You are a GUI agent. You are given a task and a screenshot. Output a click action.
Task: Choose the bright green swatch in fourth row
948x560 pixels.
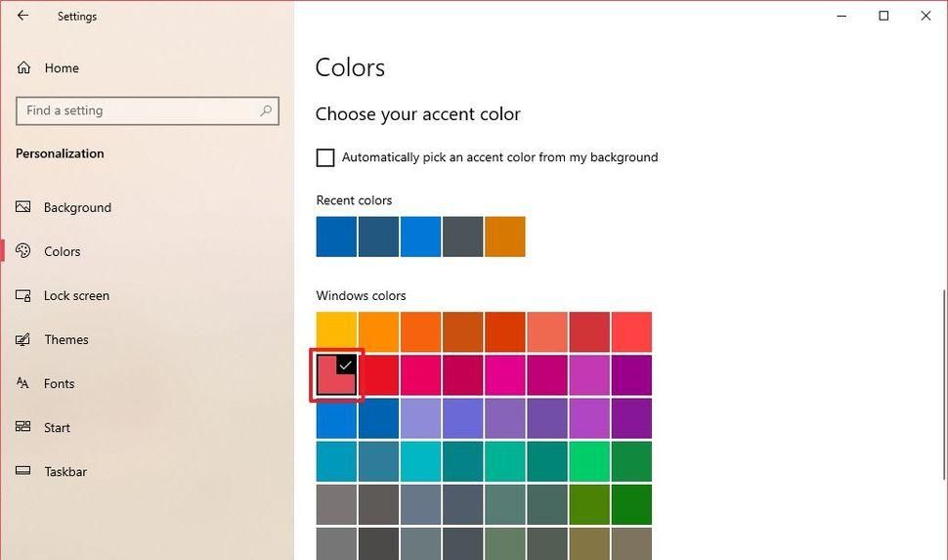(x=589, y=461)
